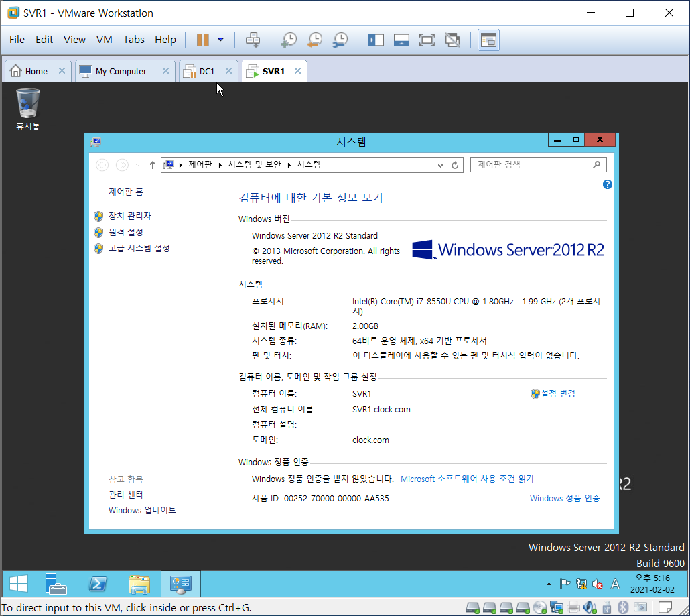The width and height of the screenshot is (690, 616).
Task: Open 원격 설정 (Remote settings)
Action: [x=125, y=232]
